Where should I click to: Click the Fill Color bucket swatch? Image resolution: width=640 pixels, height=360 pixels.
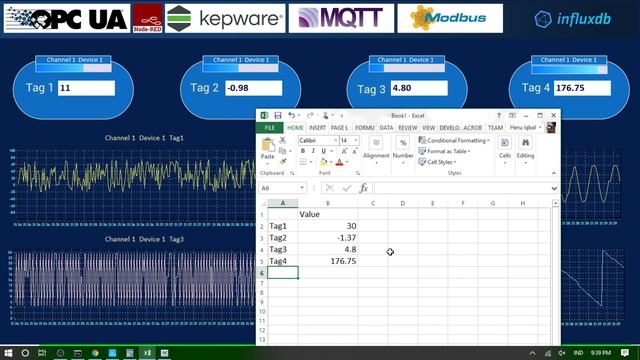coord(323,162)
